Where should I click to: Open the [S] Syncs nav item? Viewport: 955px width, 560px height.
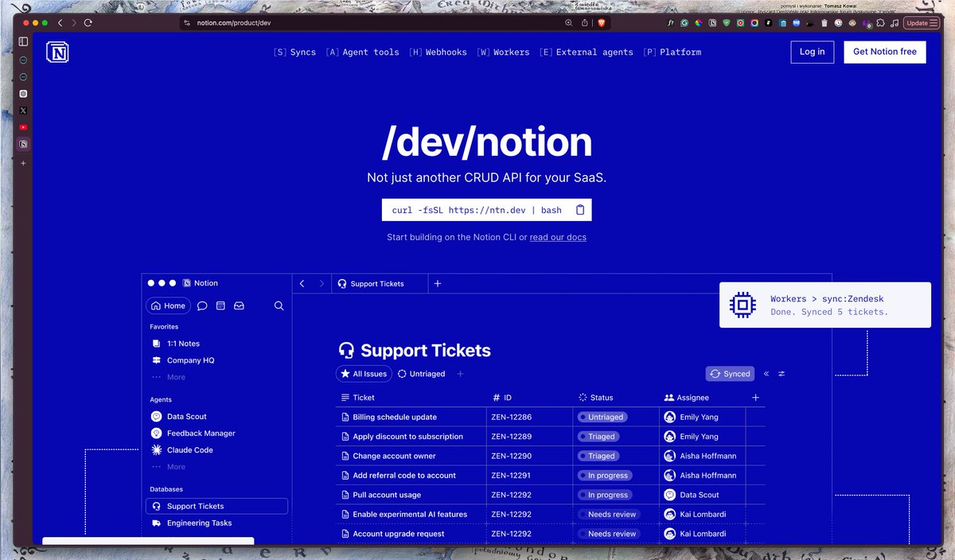pos(294,52)
